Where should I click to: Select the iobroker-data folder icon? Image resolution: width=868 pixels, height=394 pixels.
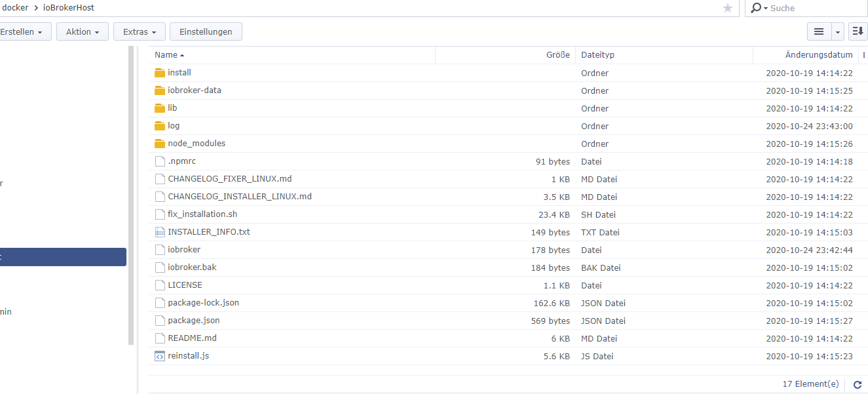coord(160,90)
